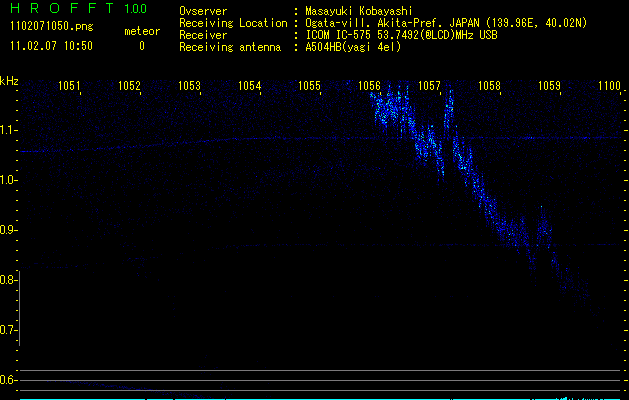This screenshot has height=400, width=629.
Task: Click the 1055 time axis label
Action: tap(309, 86)
